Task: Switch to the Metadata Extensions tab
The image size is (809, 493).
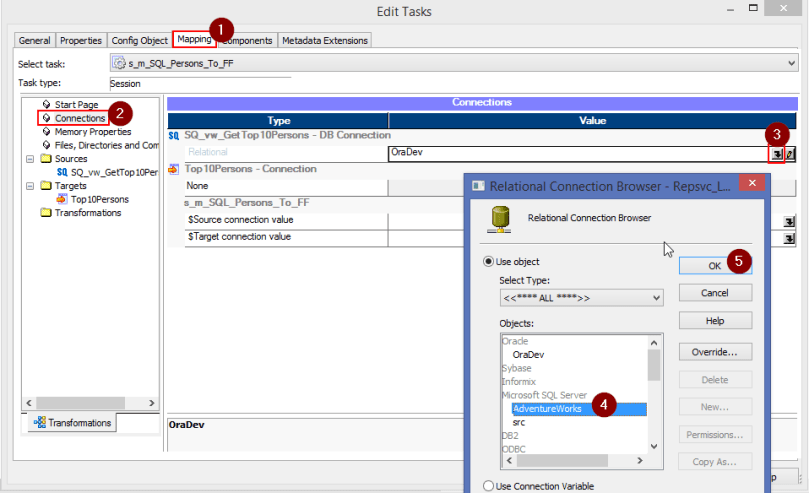Action: pos(324,40)
